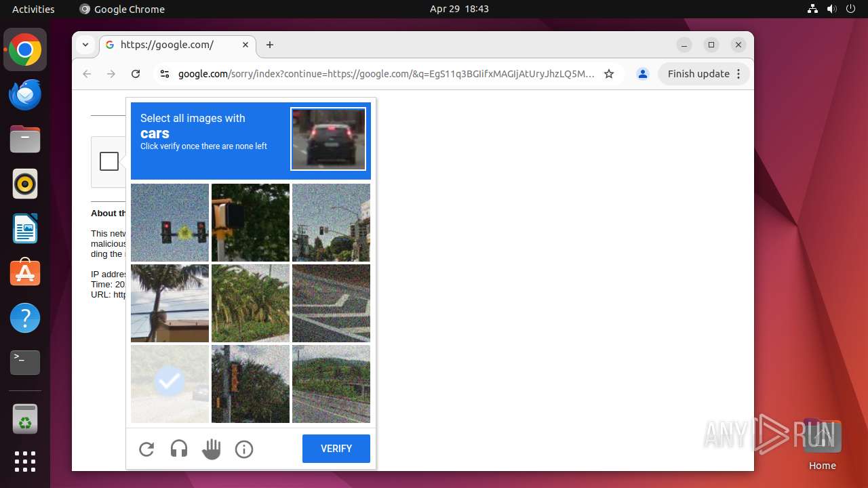Select the green hillside by road tile
Image resolution: width=868 pixels, height=488 pixels.
click(331, 384)
